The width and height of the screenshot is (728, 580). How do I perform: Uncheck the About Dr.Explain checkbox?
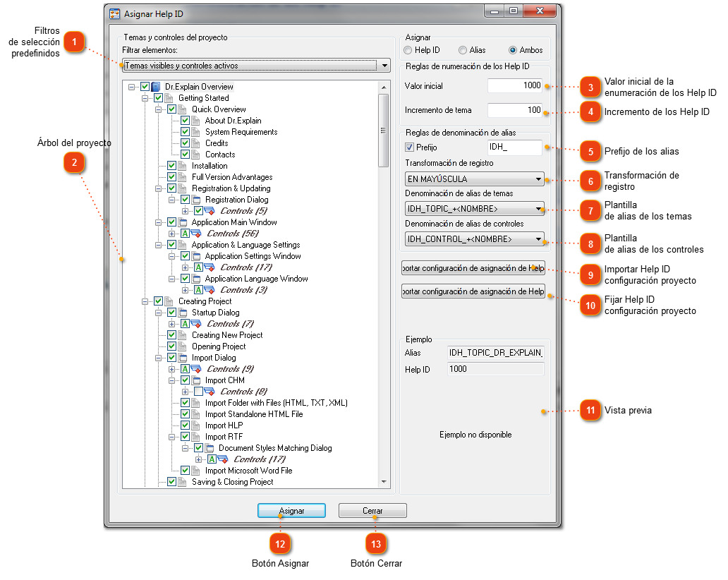[186, 121]
